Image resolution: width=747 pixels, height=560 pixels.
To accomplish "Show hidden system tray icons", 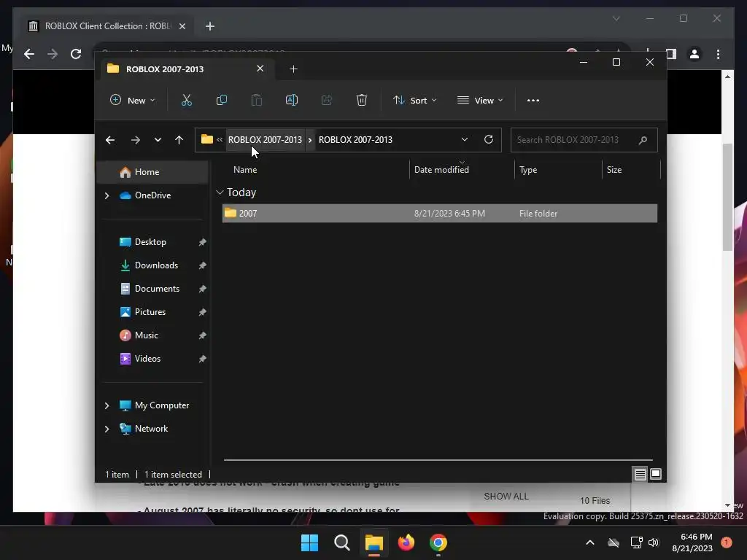I will [589, 542].
